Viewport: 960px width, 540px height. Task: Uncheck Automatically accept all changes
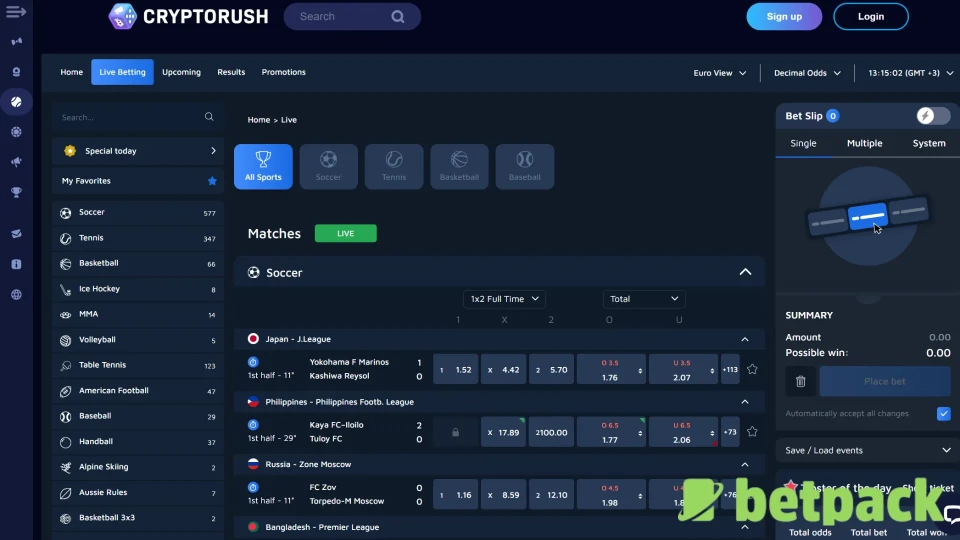[x=943, y=413]
